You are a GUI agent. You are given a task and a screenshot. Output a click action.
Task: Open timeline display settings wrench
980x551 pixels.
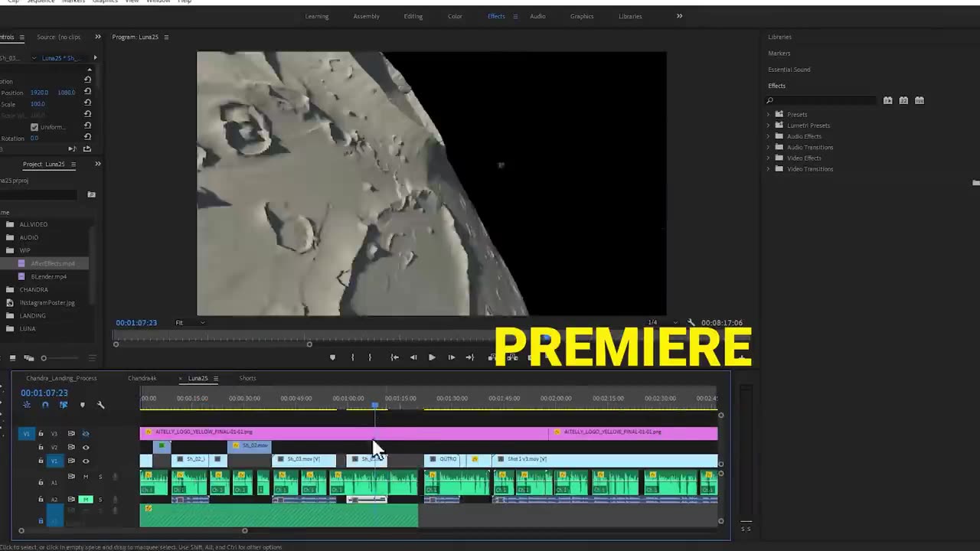(100, 405)
